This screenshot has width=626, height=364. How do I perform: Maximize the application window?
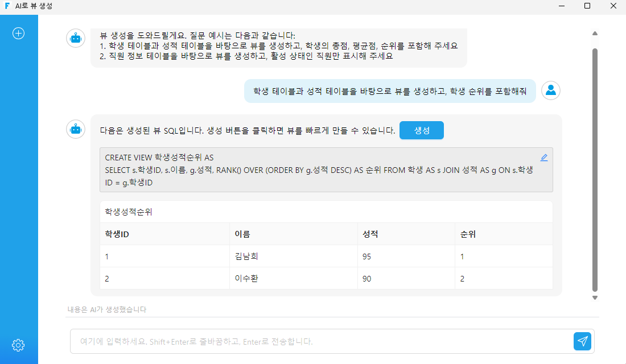coord(587,6)
